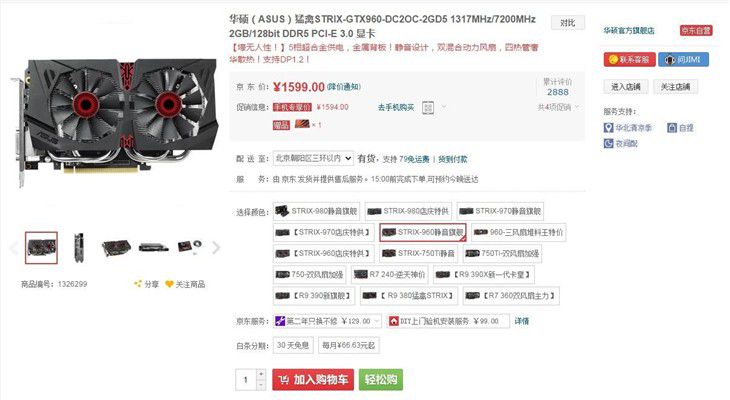The height and width of the screenshot is (400, 730).
Task: Click the 加入购物车 add to cart button
Action: click(313, 380)
